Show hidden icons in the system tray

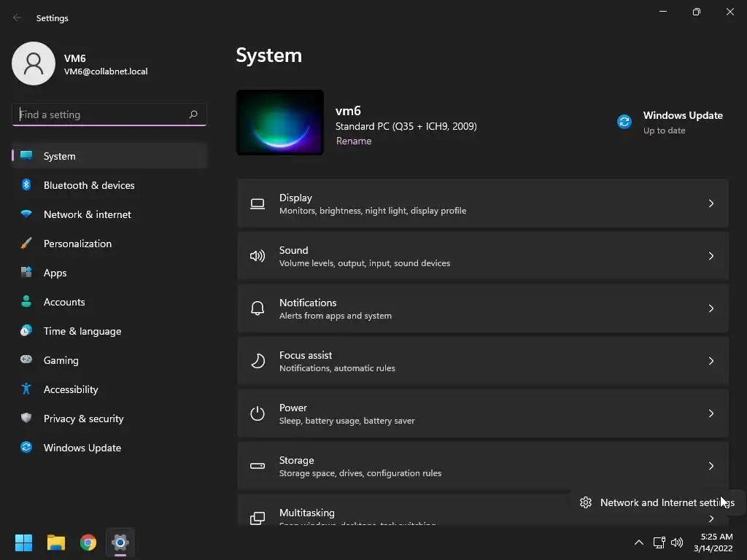tap(638, 542)
